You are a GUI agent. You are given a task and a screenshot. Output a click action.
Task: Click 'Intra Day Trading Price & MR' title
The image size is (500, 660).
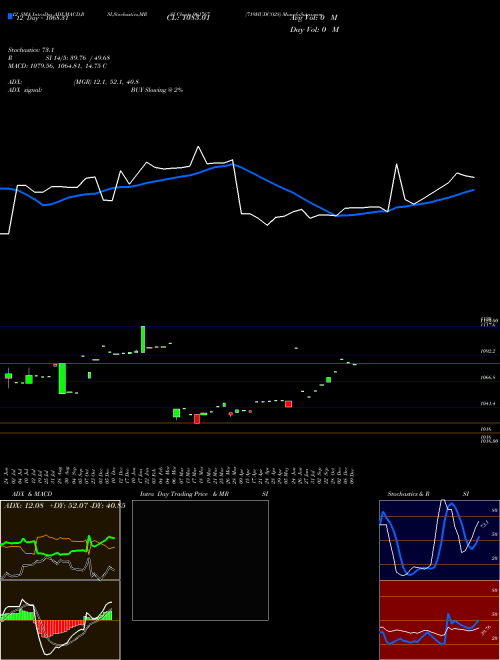point(184,494)
